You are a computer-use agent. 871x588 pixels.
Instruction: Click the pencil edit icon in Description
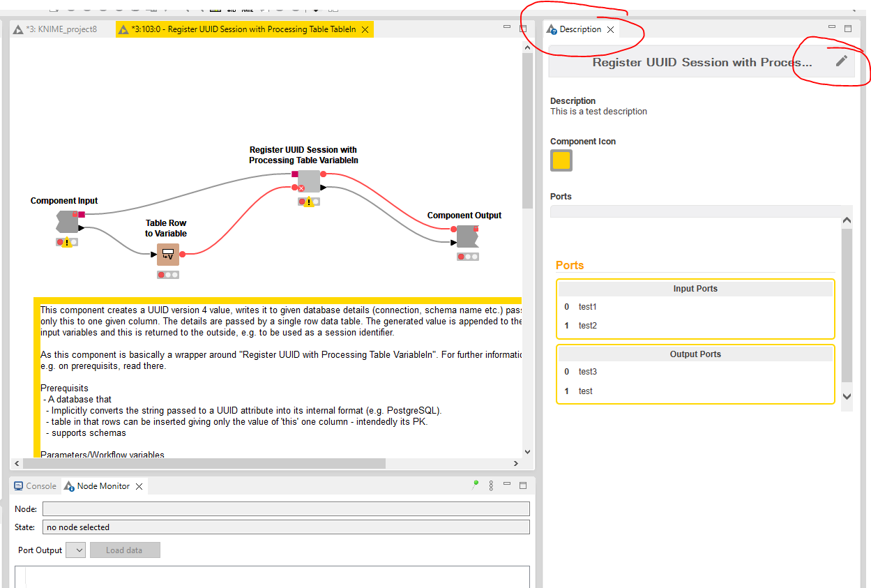(x=842, y=61)
